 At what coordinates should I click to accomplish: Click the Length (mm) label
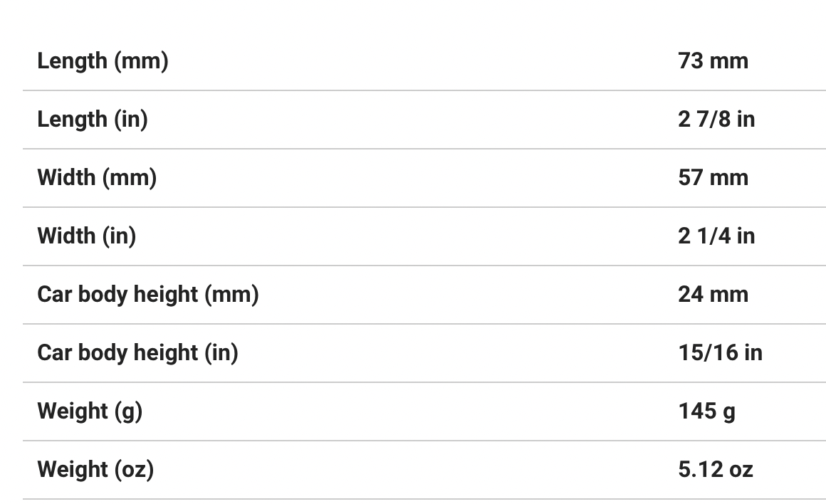(x=103, y=61)
